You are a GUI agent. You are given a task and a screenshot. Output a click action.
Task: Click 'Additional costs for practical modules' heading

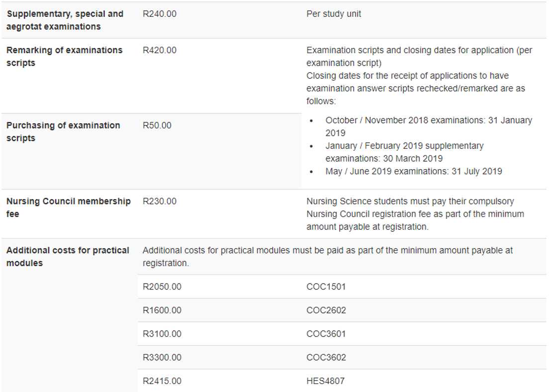(68, 256)
